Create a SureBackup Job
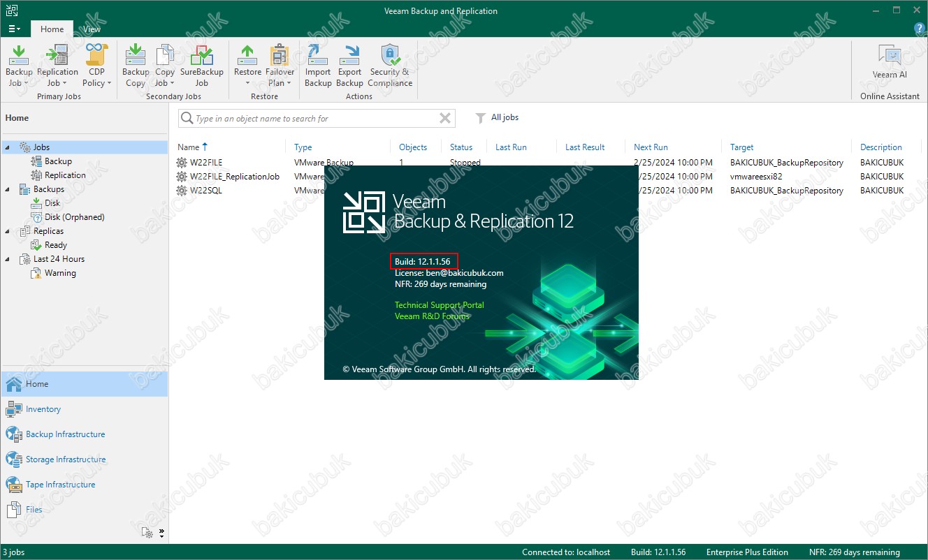 pyautogui.click(x=202, y=64)
